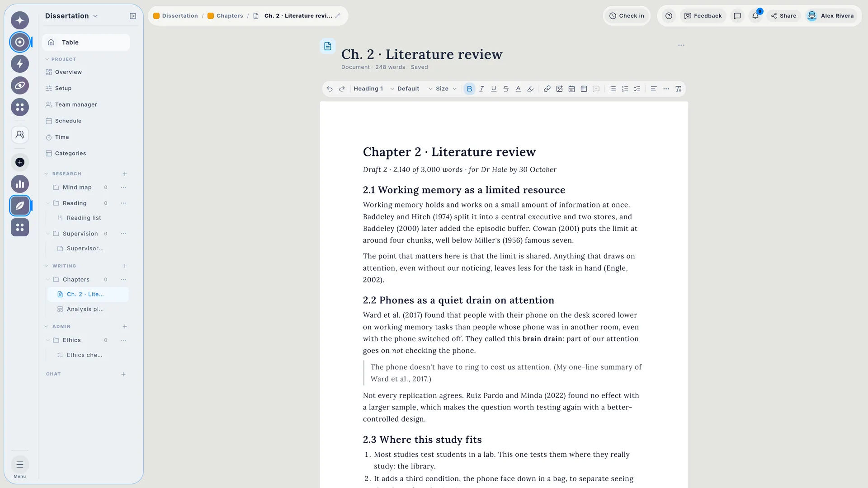Click the Share button

[784, 16]
